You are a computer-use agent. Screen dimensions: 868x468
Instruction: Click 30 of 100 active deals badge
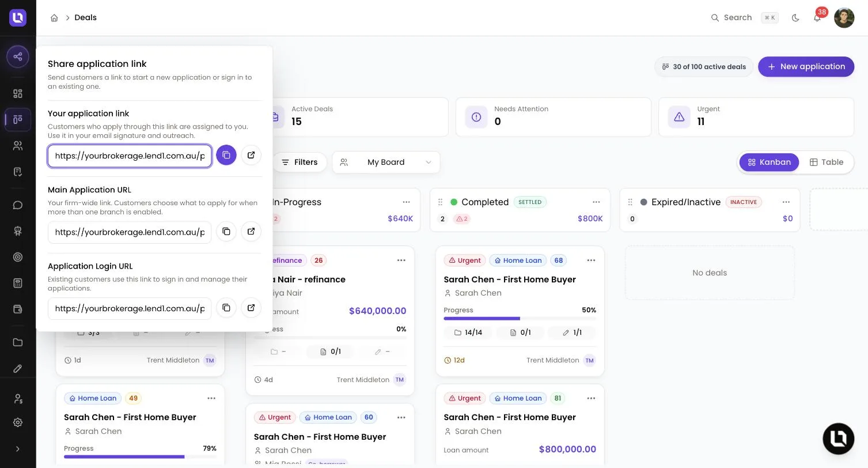(704, 67)
